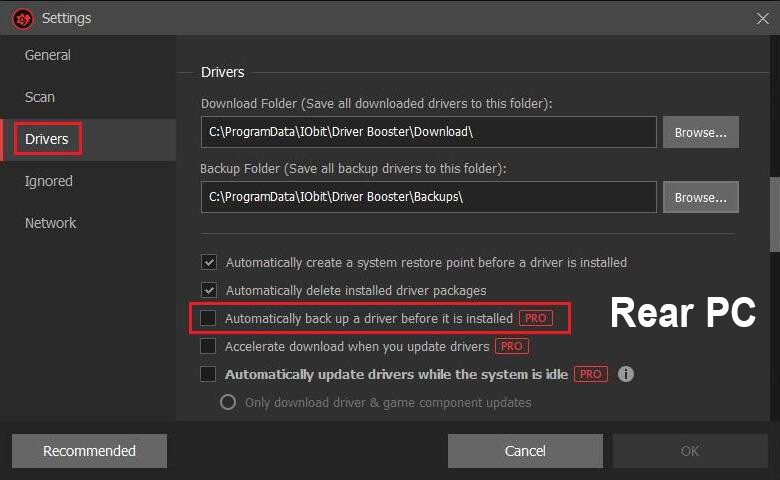
Task: Enable automatic driver back up before install
Action: click(x=208, y=318)
